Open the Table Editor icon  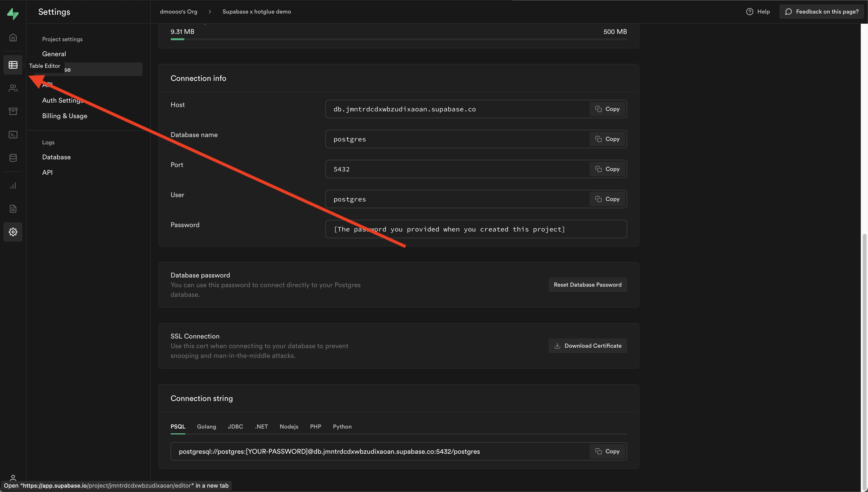(13, 65)
